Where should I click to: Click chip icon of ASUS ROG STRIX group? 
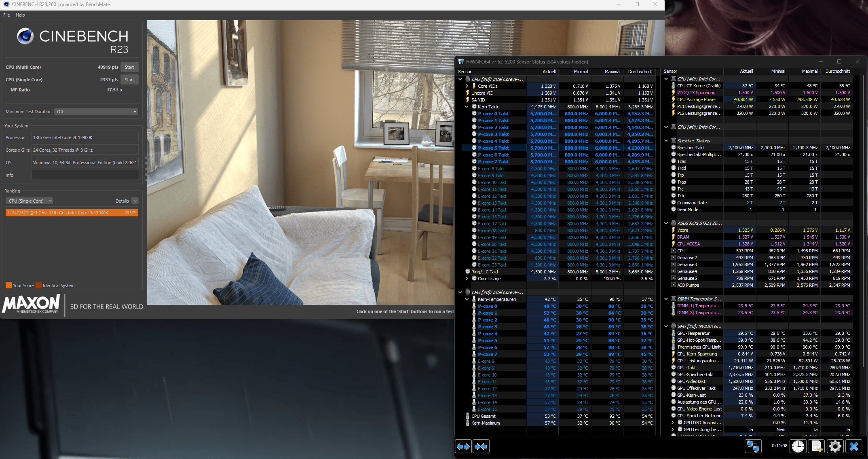point(674,223)
